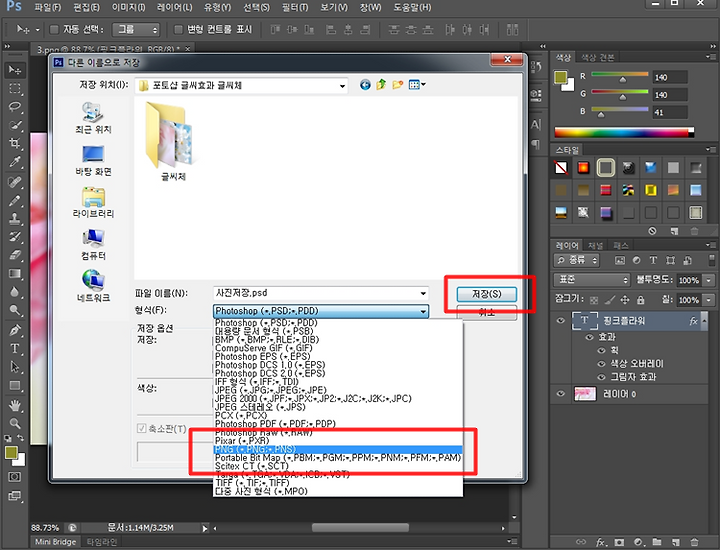Open 불투명도 opacity dropdown arrow
Viewport: 720px width, 550px height.
click(709, 280)
